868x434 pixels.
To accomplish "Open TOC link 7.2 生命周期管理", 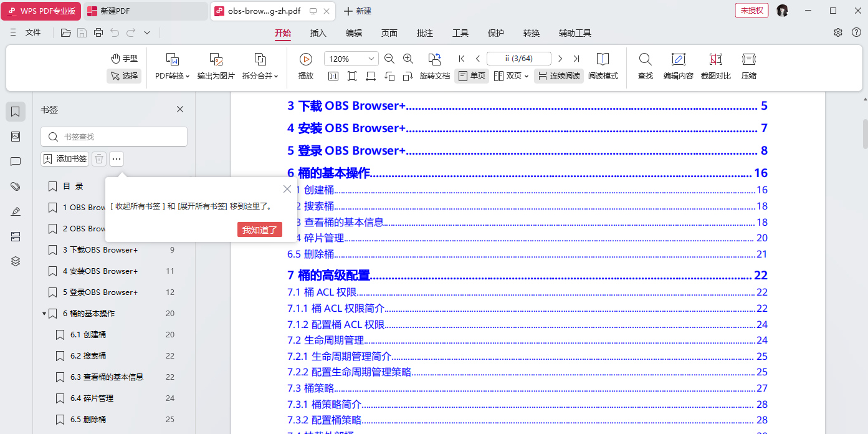I will (527, 340).
